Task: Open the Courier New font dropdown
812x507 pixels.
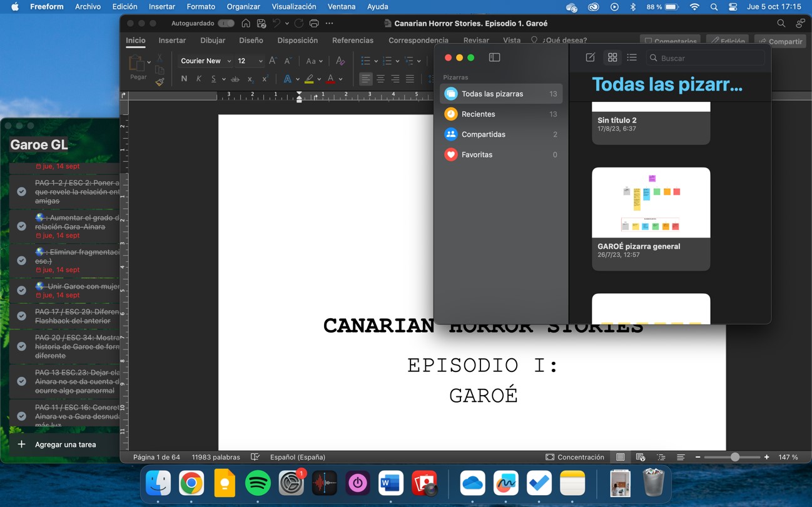Action: coord(229,61)
